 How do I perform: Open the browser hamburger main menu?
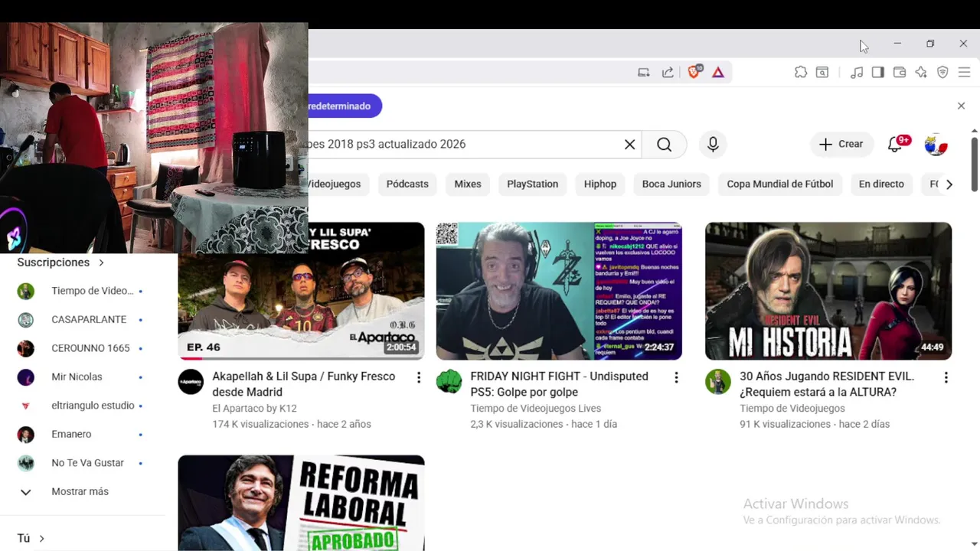(964, 72)
